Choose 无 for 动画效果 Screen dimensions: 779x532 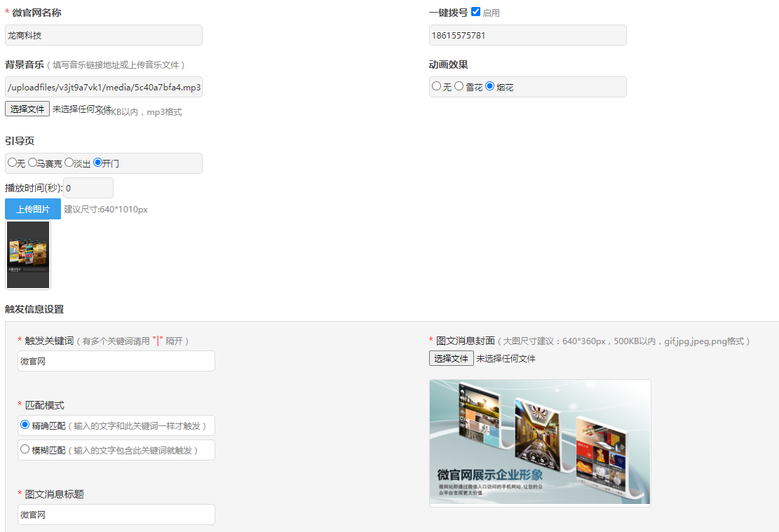(x=435, y=86)
